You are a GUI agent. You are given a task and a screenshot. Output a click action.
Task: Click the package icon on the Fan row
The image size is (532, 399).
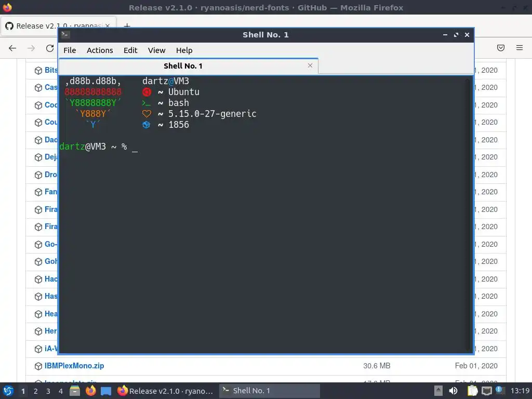coord(38,192)
